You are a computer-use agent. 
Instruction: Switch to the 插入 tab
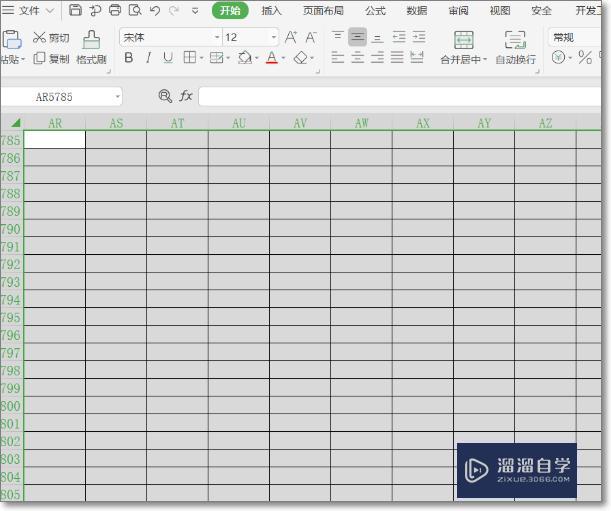point(271,11)
